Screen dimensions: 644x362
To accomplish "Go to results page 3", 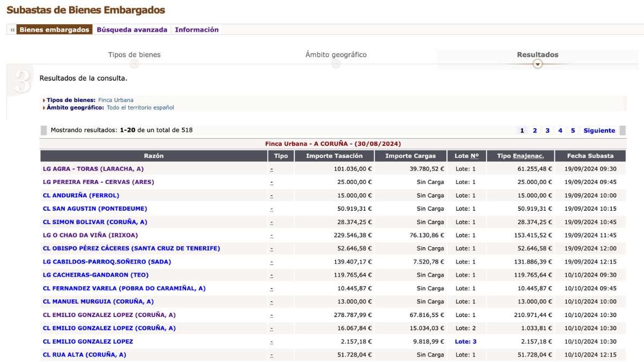I will (547, 130).
